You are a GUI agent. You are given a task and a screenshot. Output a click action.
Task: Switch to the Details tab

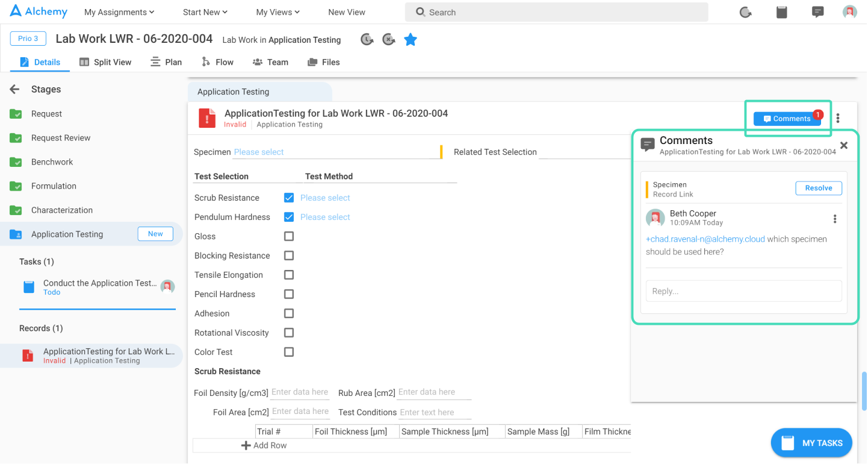pos(40,62)
